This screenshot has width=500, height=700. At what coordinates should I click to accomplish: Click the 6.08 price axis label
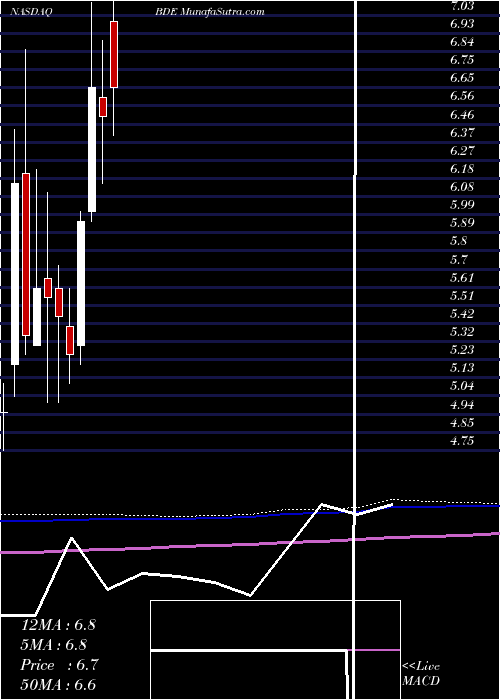click(462, 187)
